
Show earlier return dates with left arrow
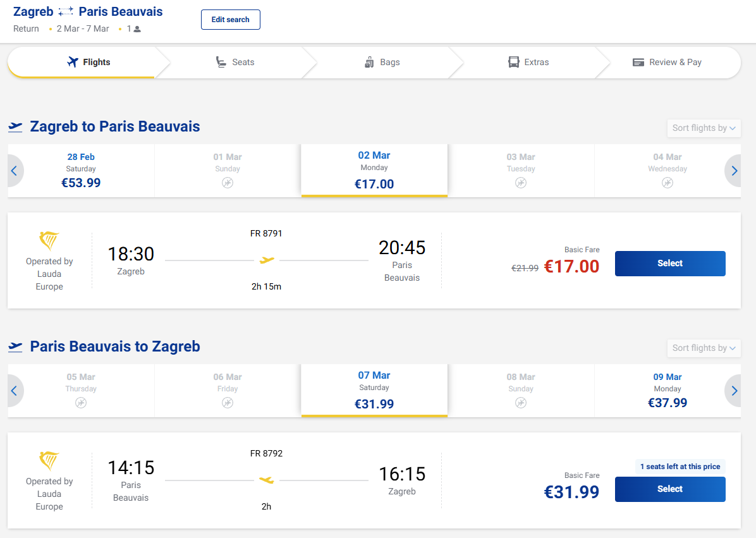[15, 391]
